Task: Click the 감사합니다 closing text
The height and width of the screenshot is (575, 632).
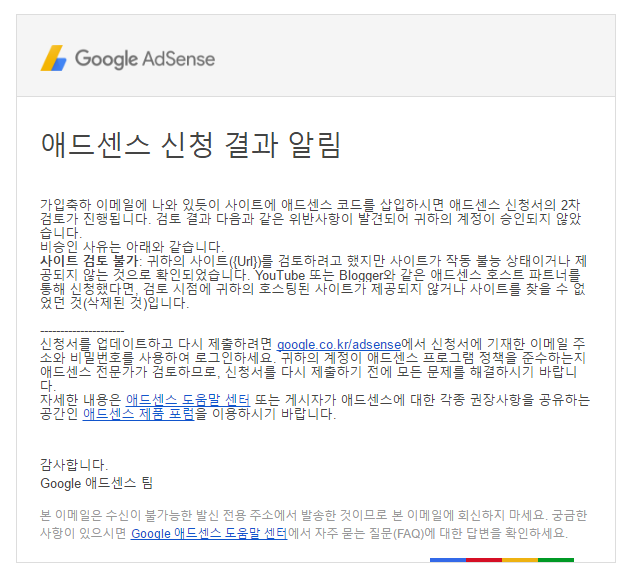Action: (74, 465)
